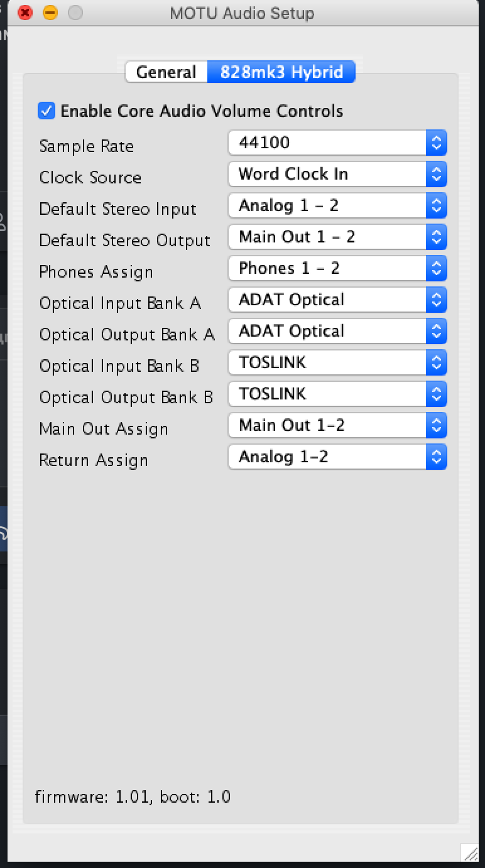This screenshot has width=485, height=868.
Task: Open the Clock Source dropdown
Action: [337, 174]
